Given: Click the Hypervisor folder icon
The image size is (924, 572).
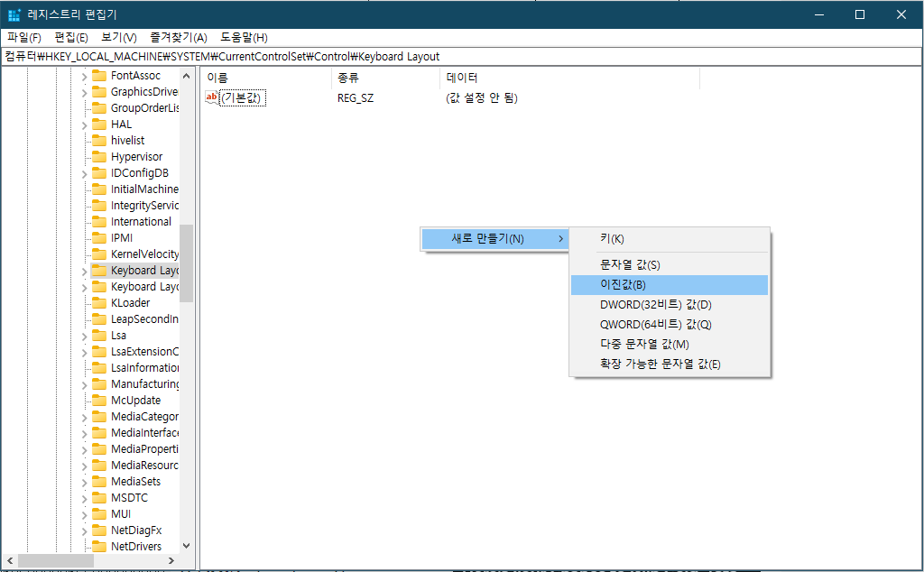Looking at the screenshot, I should [99, 156].
